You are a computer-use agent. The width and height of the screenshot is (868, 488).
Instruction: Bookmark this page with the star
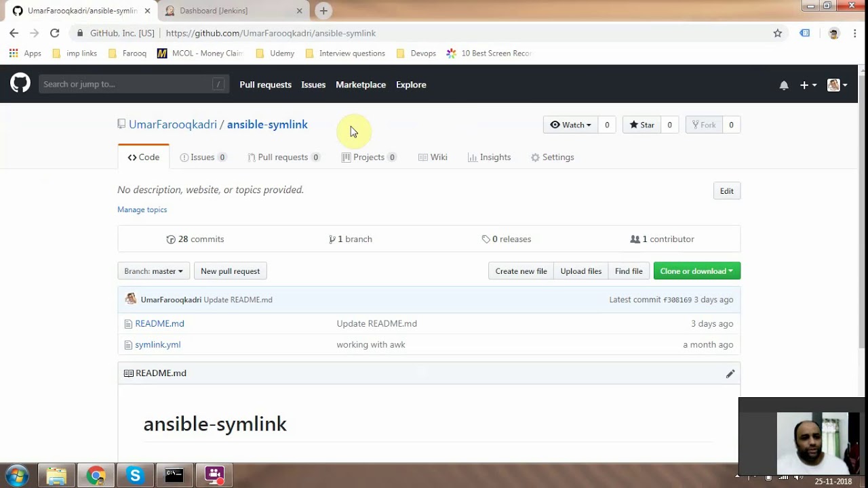[x=778, y=33]
